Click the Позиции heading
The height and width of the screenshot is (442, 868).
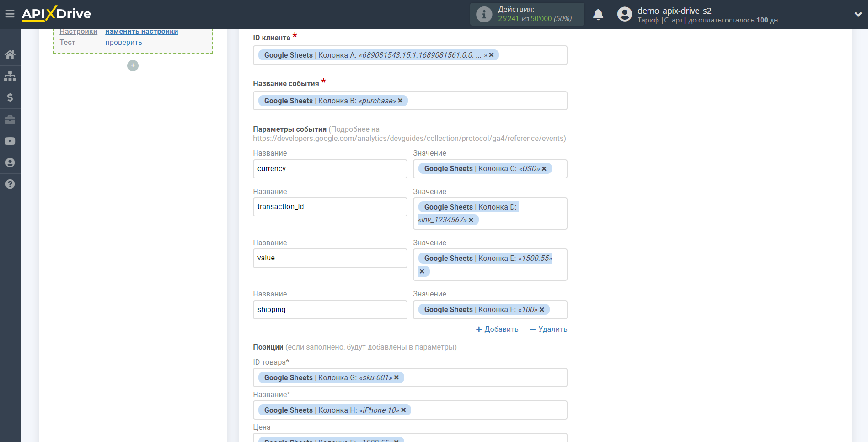[x=268, y=347]
